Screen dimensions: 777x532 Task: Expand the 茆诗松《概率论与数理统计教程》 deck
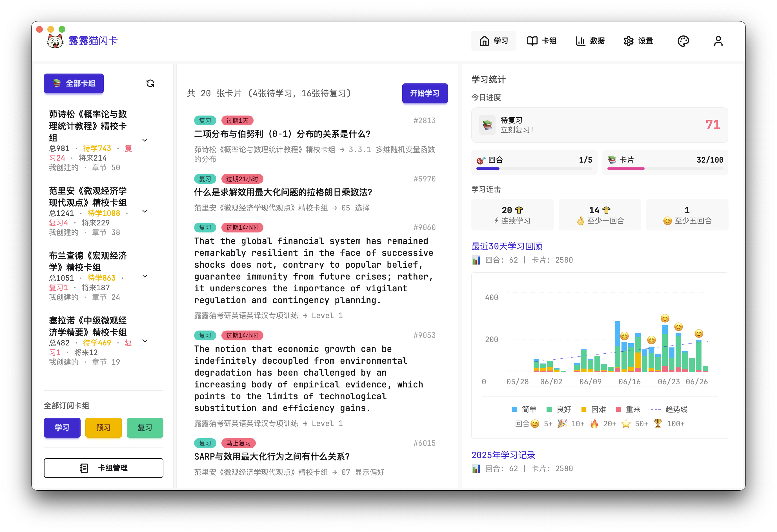click(145, 140)
